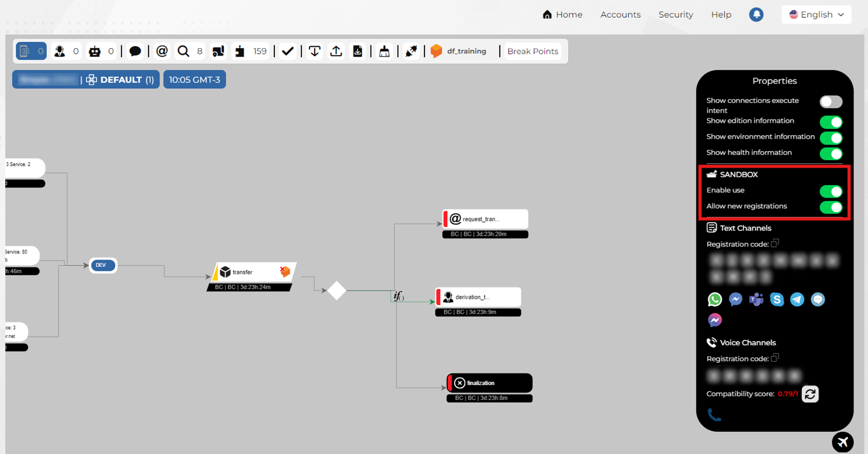Click the airplane button at bottom right
This screenshot has width=868, height=454.
click(843, 442)
